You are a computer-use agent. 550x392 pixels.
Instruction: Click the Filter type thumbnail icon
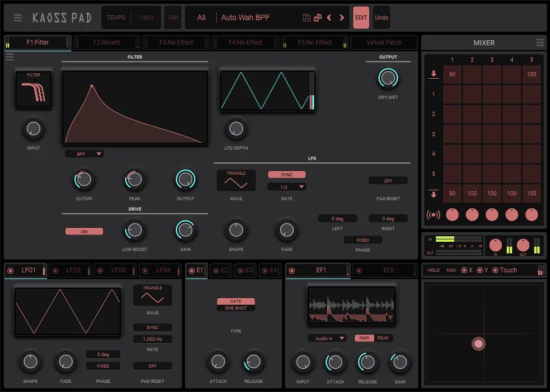(34, 89)
